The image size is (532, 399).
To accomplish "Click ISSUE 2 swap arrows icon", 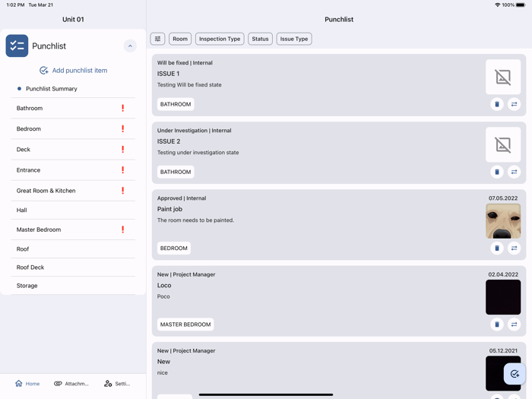I will click(514, 172).
